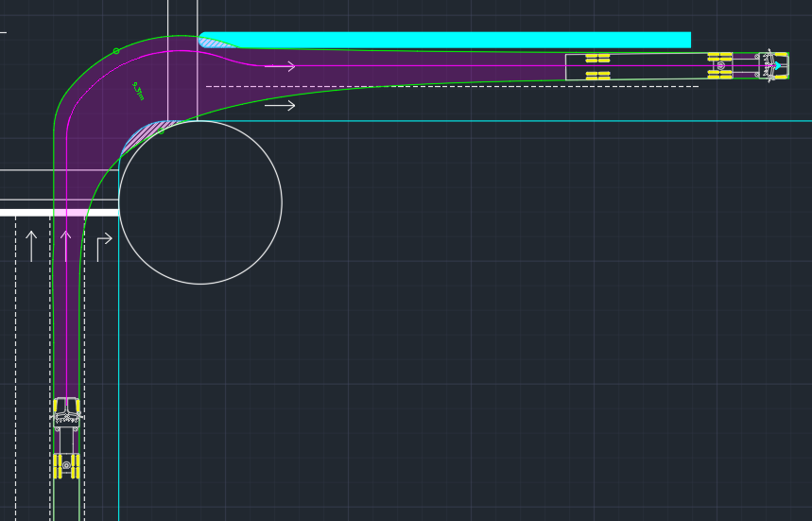Select the truck cab at the right end position

pos(774,65)
